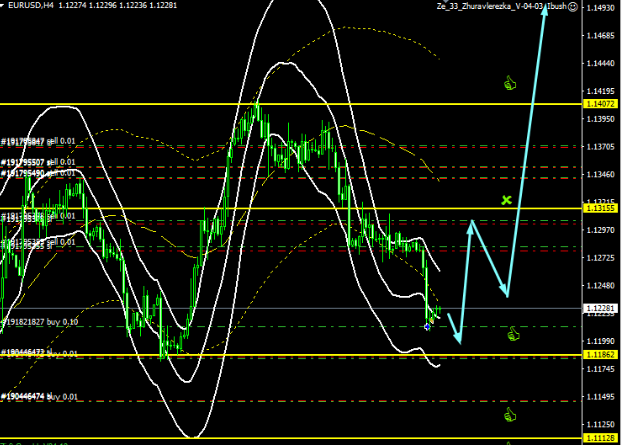Click the smiley face icon beside the expert advisor name
The height and width of the screenshot is (446, 622).
(614, 6)
